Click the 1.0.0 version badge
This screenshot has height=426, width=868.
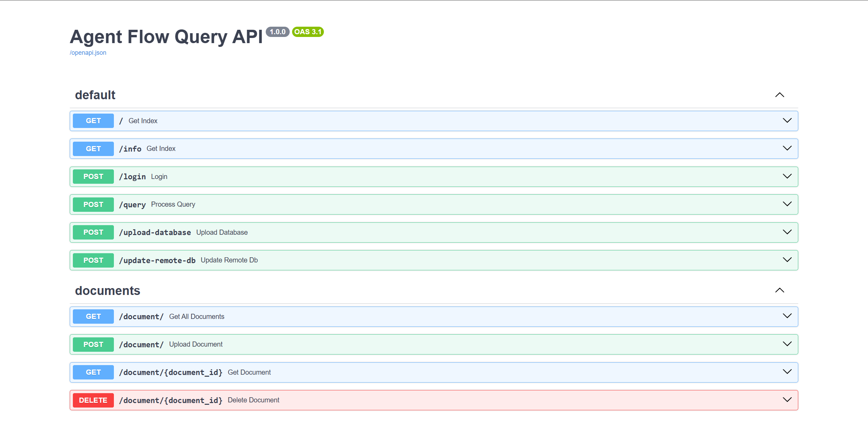point(277,32)
